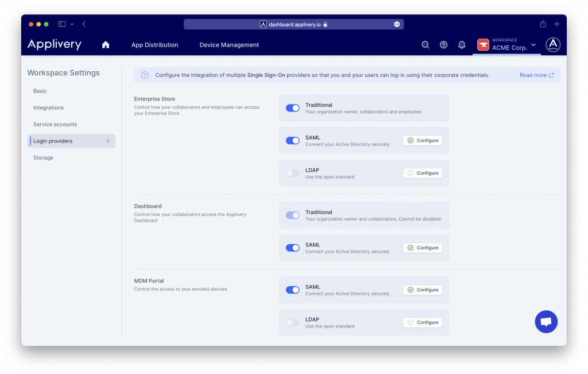Configure Dashboard SAML
The height and width of the screenshot is (374, 588).
click(x=423, y=248)
